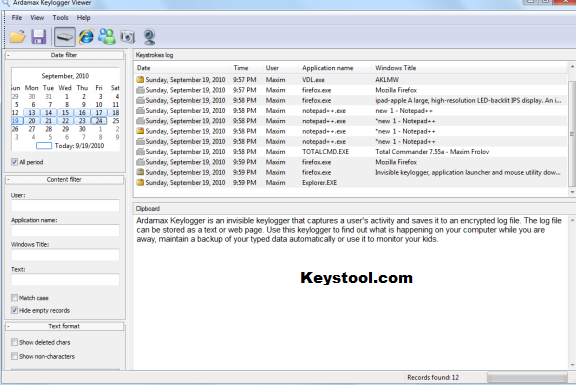Viewport: 576px width, 385px height.
Task: Toggle the All period checkbox
Action: 14,162
